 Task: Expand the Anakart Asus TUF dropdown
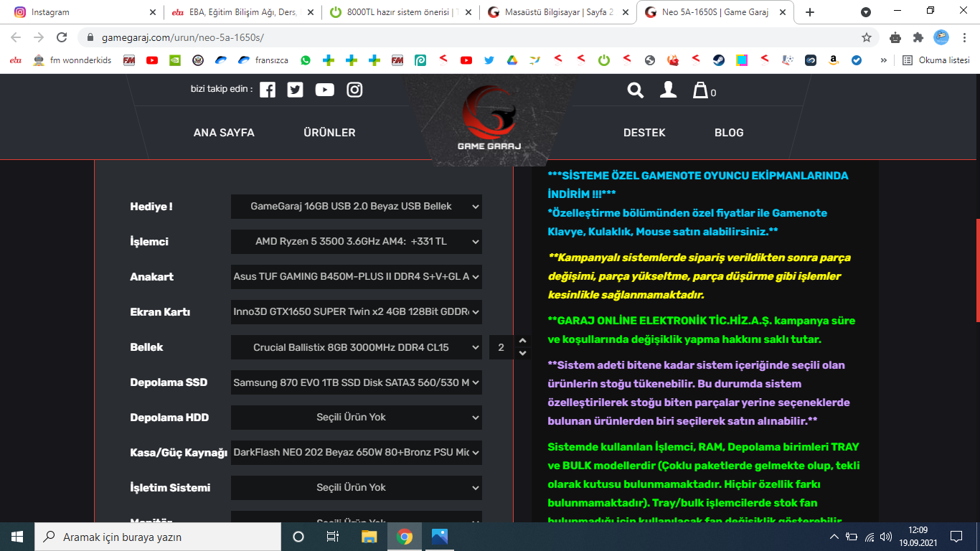point(357,277)
